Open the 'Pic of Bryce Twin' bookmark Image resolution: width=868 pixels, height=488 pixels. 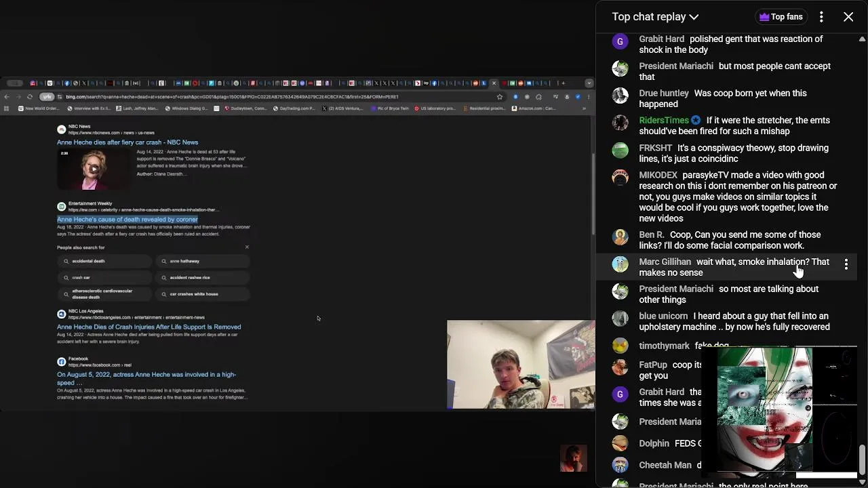pyautogui.click(x=391, y=108)
